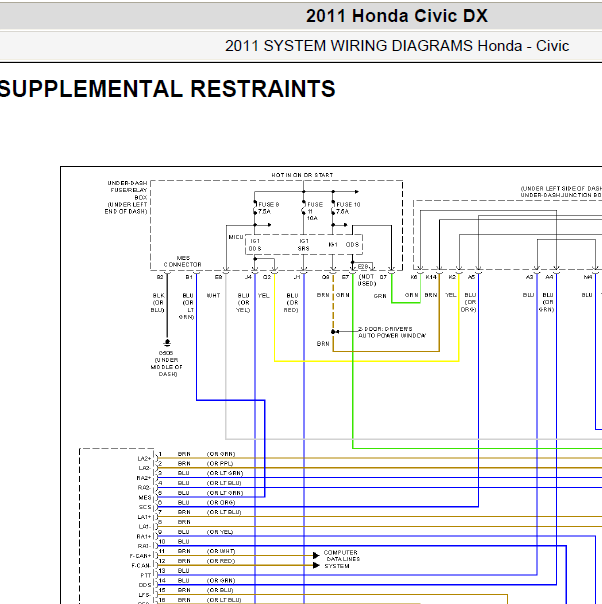Click the 'COMPUTER DATA LINES SYSTEM' label
Image resolution: width=602 pixels, height=604 pixels.
pyautogui.click(x=342, y=559)
